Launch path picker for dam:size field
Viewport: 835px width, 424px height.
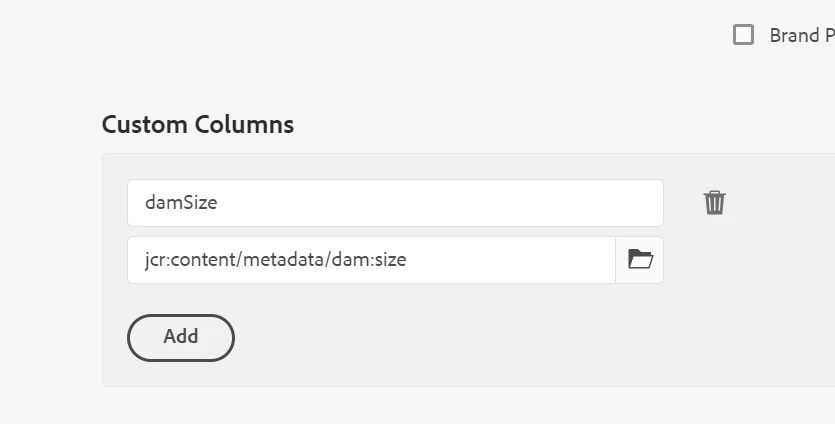[640, 260]
